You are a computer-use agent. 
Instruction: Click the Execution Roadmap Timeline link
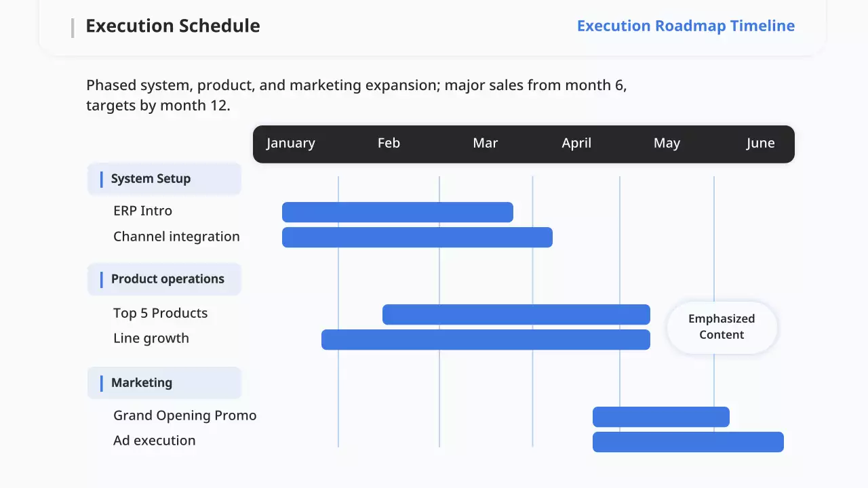pyautogui.click(x=686, y=26)
